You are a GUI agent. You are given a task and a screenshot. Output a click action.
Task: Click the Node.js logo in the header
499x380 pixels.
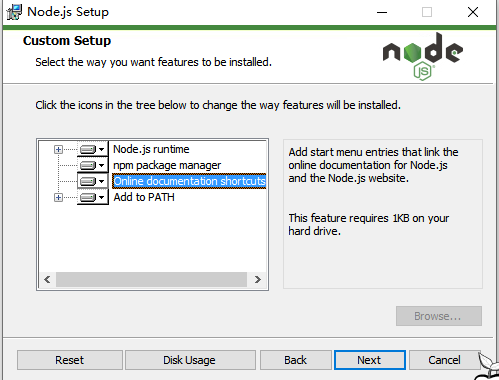423,57
